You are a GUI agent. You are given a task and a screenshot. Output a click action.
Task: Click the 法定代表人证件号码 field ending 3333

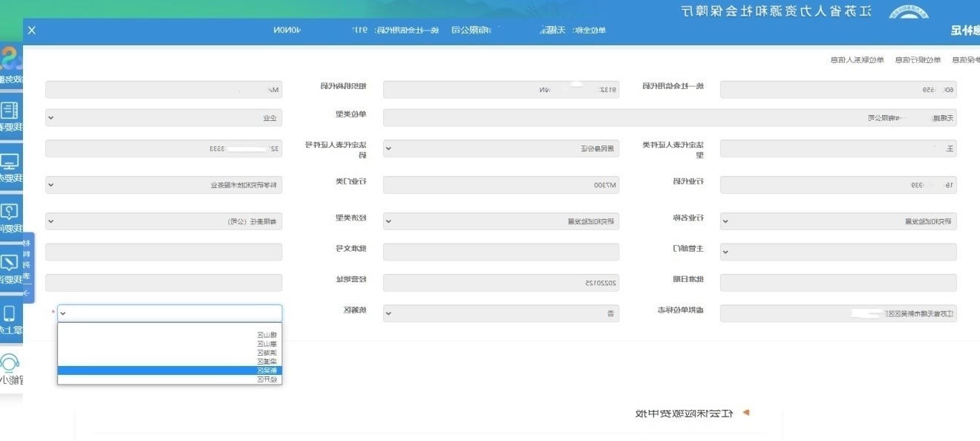point(164,148)
